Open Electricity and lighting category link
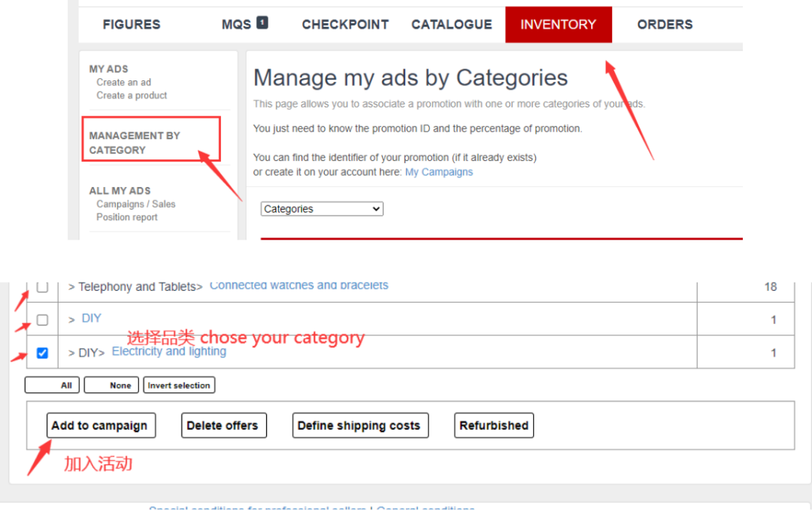Viewport: 812px width, 511px height. pos(169,351)
